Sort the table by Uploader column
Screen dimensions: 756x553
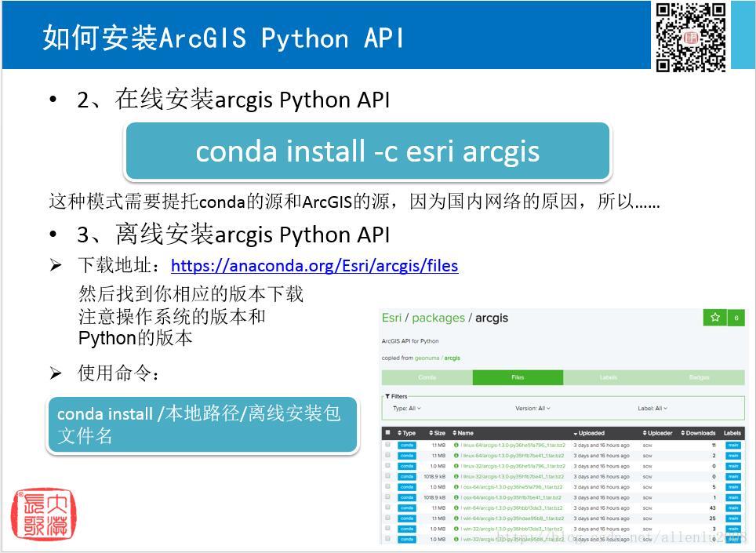658,433
